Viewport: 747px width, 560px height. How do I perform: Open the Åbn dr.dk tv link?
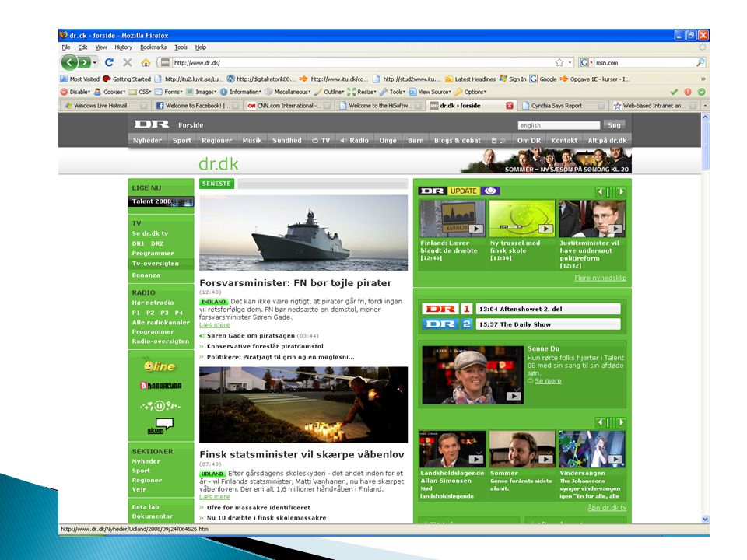pyautogui.click(x=607, y=508)
